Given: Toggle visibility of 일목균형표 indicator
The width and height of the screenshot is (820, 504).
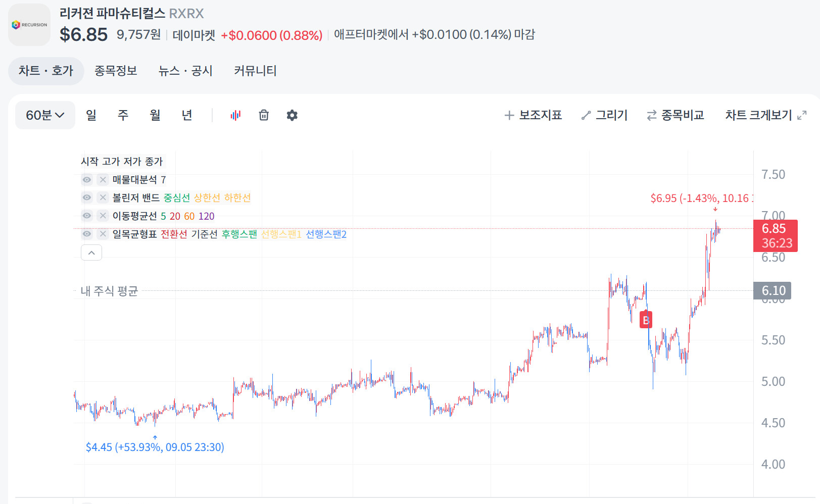Looking at the screenshot, I should 87,234.
